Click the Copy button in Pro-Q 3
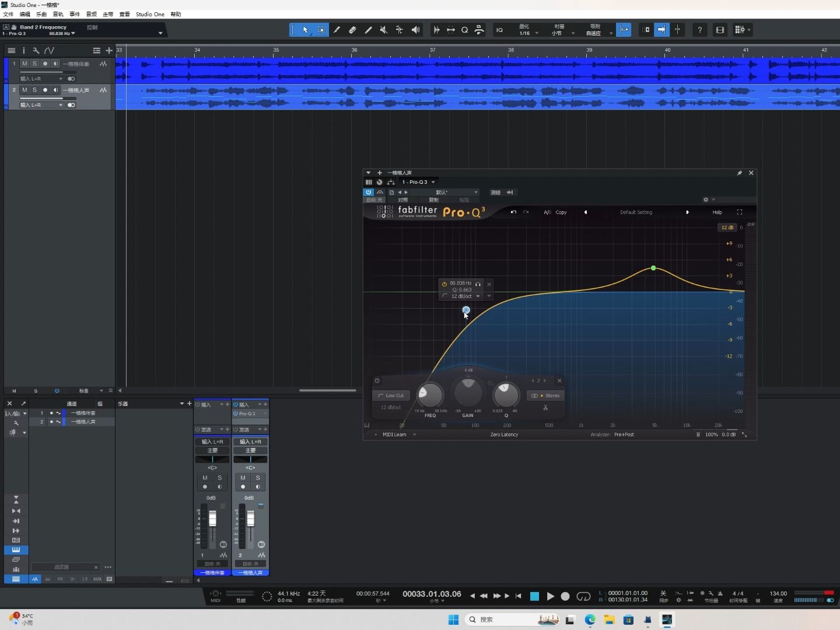The width and height of the screenshot is (840, 630). [561, 212]
